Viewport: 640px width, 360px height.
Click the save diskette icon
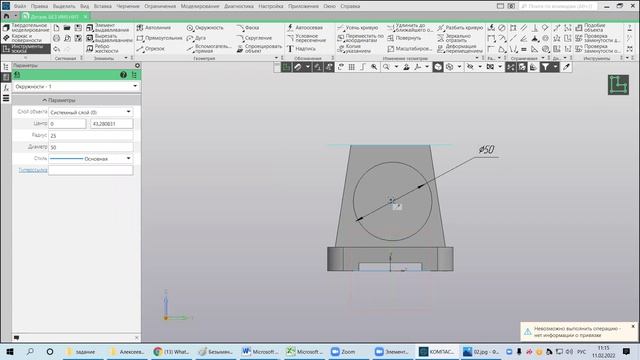pyautogui.click(x=78, y=27)
